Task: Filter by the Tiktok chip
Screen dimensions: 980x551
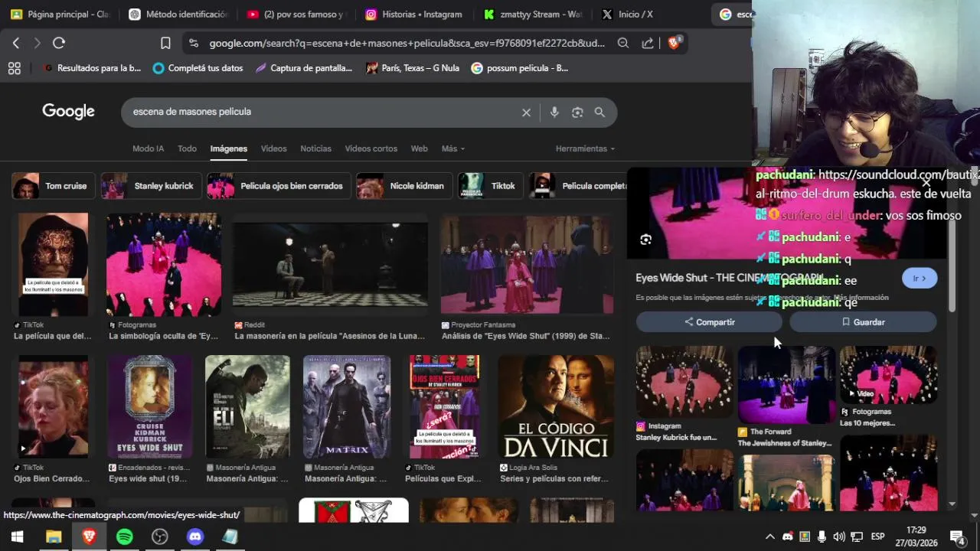Action: 491,186
